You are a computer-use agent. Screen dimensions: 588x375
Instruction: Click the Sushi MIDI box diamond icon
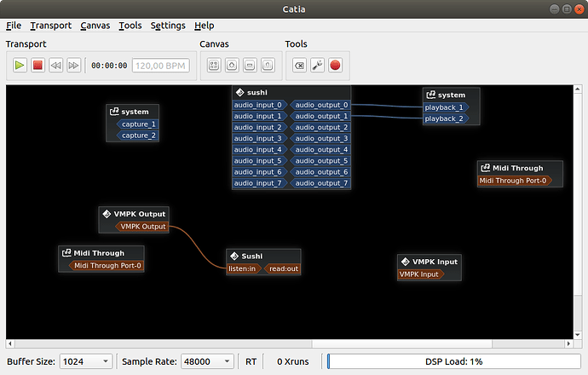tap(234, 256)
